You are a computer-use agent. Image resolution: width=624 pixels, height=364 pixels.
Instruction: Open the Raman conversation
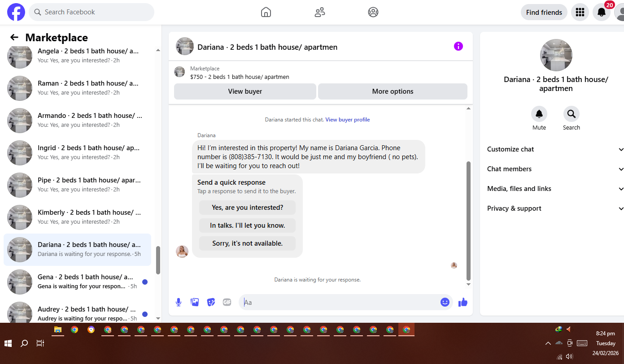(77, 88)
